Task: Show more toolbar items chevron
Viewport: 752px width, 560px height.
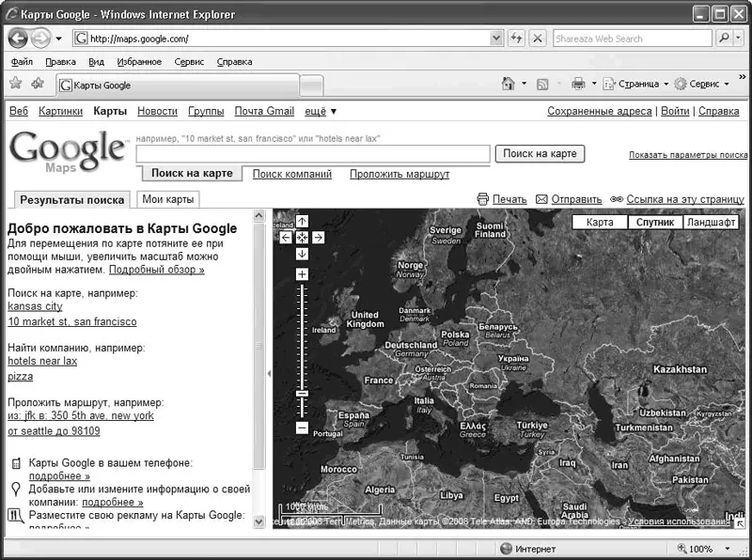Action: 743,77
